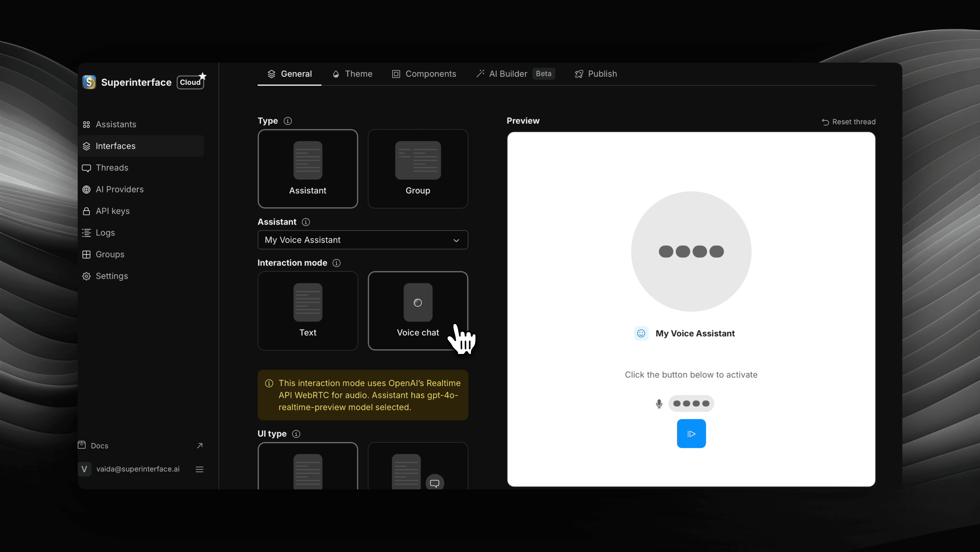Expand the Docs external link
Screen dimensions: 980x552
(200, 445)
